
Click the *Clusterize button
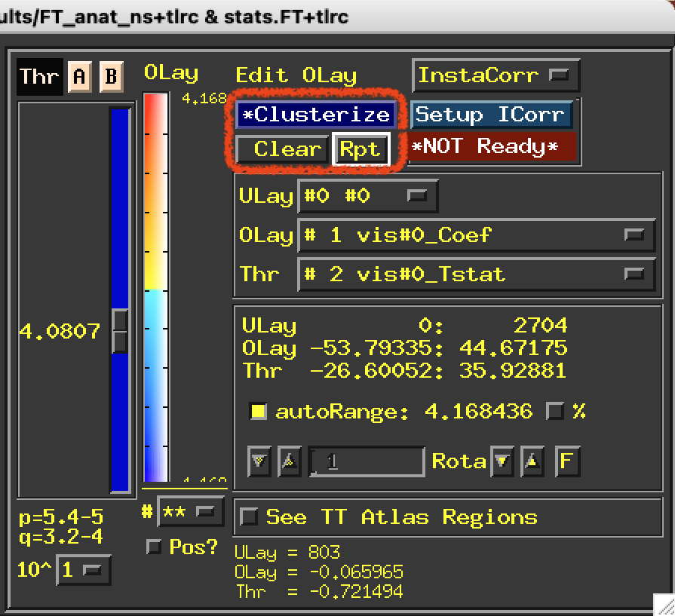316,115
